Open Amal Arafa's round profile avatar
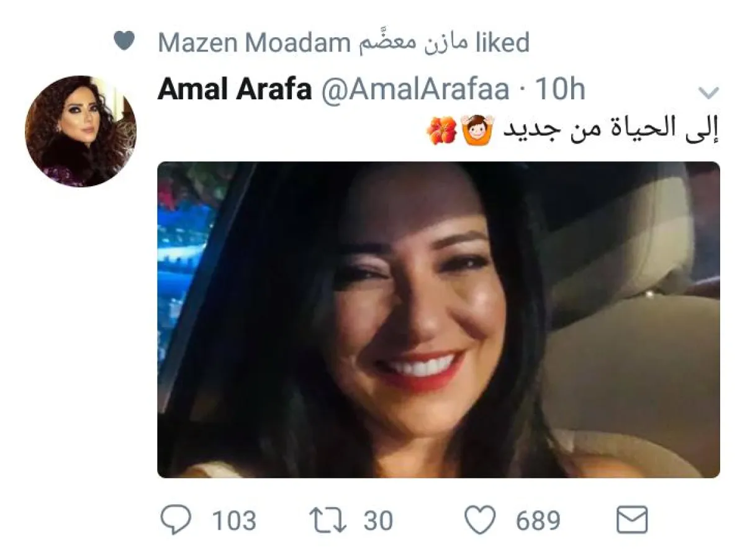 point(81,131)
